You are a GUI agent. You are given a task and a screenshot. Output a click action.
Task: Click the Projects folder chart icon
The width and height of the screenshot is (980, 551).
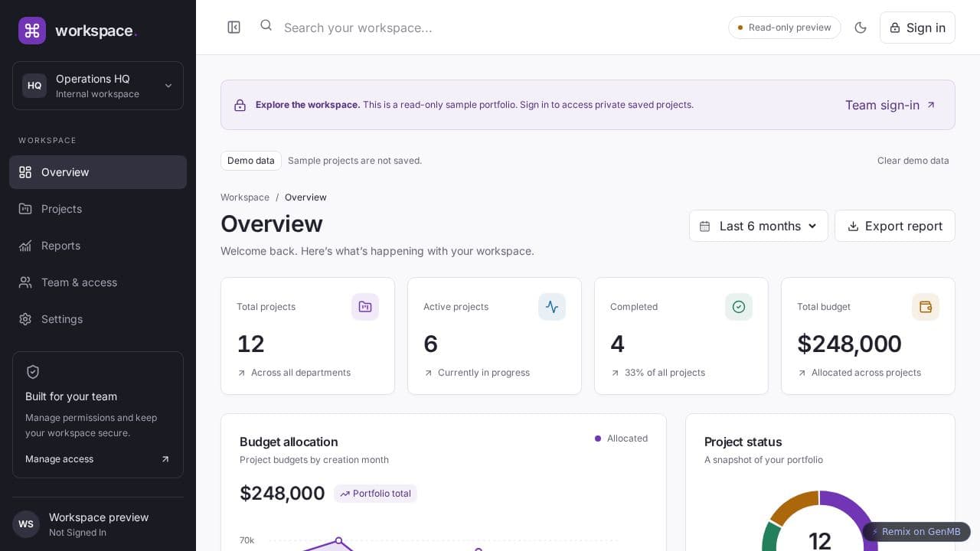click(25, 209)
